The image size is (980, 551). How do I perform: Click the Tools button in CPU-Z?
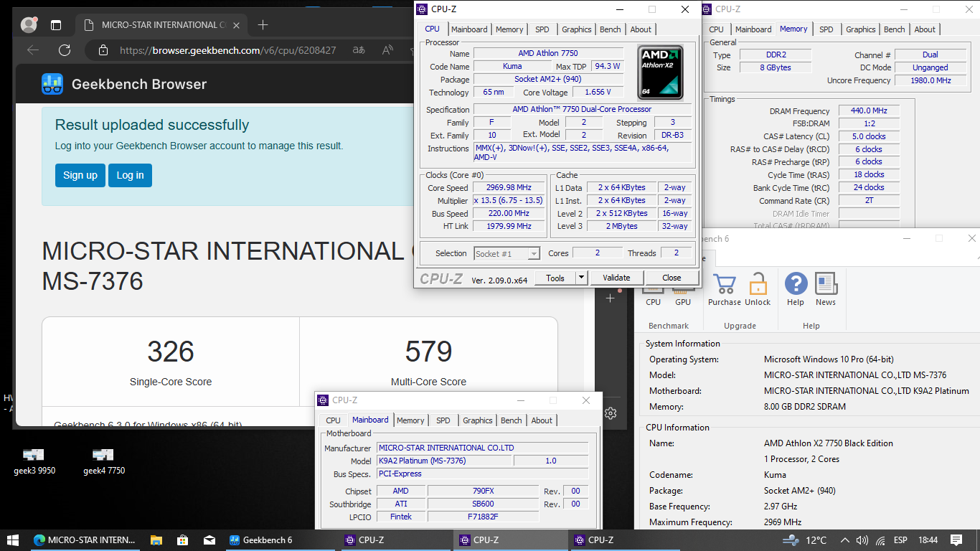[x=555, y=278]
